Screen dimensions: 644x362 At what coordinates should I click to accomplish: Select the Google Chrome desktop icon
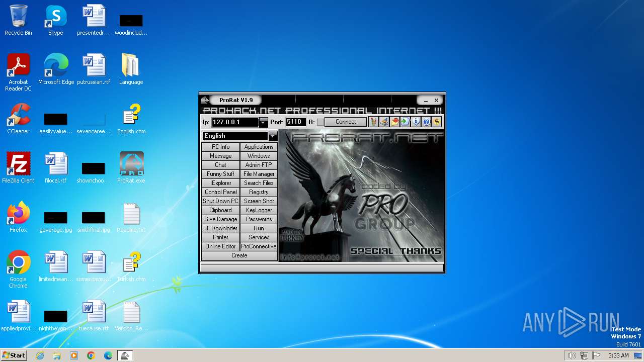(x=18, y=269)
